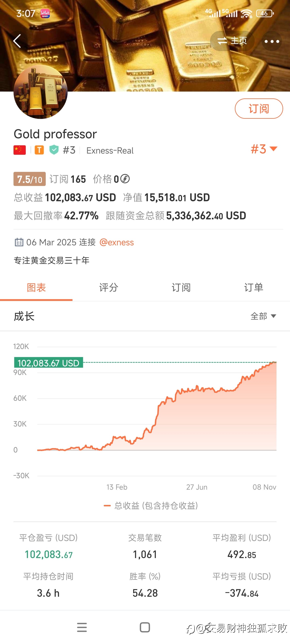The image size is (290, 644).
Task: Expand the orange #3 account dropdown
Action: tap(264, 149)
